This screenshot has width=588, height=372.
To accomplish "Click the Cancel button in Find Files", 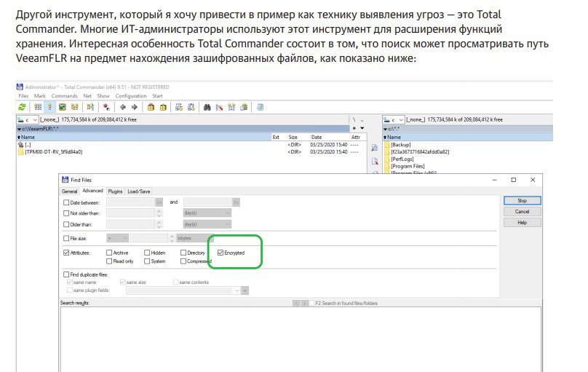I will click(522, 212).
